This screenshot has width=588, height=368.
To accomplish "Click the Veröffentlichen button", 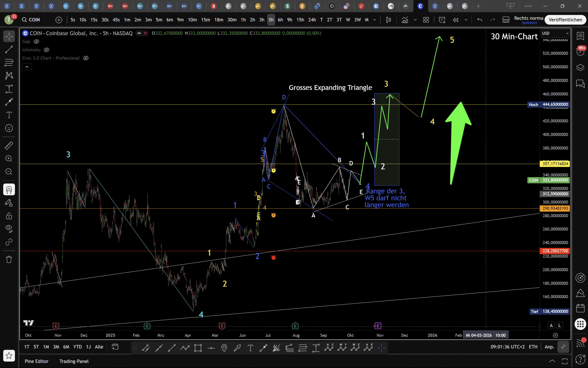I will (x=565, y=20).
